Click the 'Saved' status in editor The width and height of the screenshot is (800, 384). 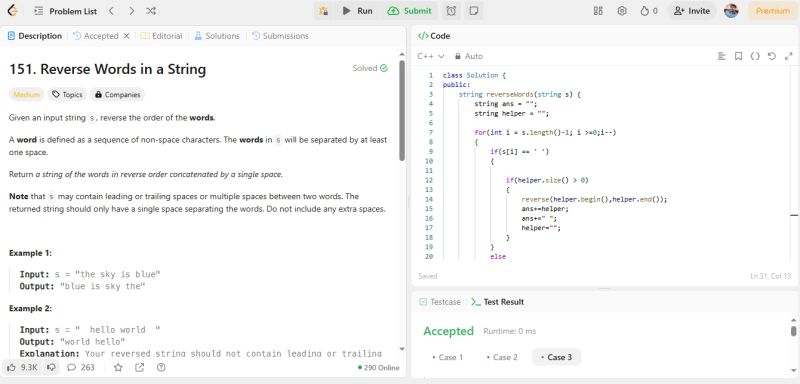[428, 276]
